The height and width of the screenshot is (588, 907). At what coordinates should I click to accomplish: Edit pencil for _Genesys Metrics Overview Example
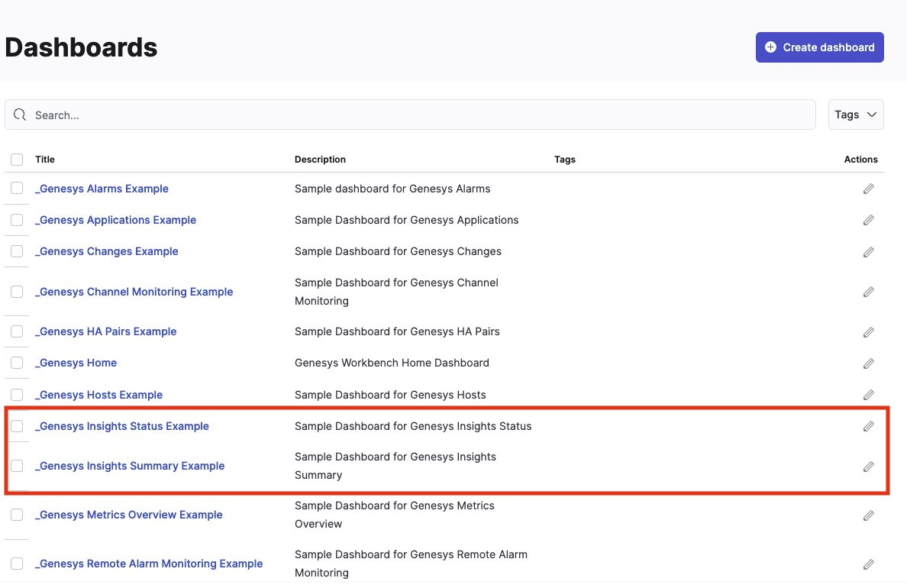[868, 515]
